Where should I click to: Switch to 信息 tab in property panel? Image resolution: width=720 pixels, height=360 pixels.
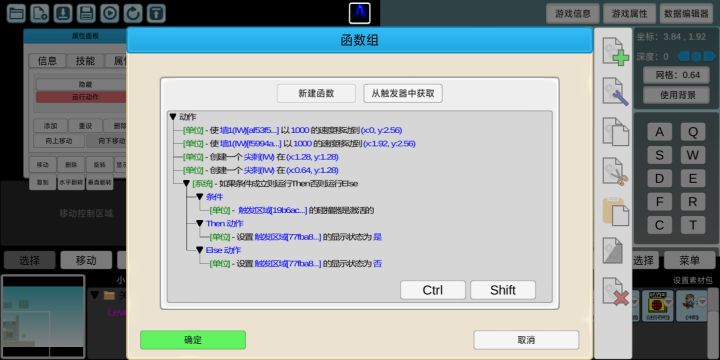(x=47, y=61)
